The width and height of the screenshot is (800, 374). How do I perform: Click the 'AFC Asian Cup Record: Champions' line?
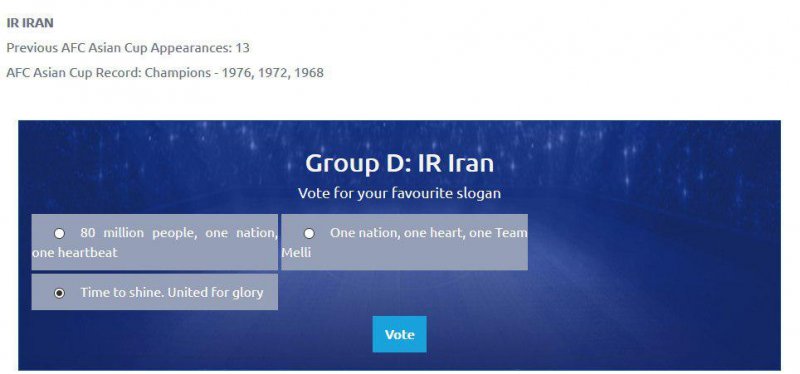(165, 72)
